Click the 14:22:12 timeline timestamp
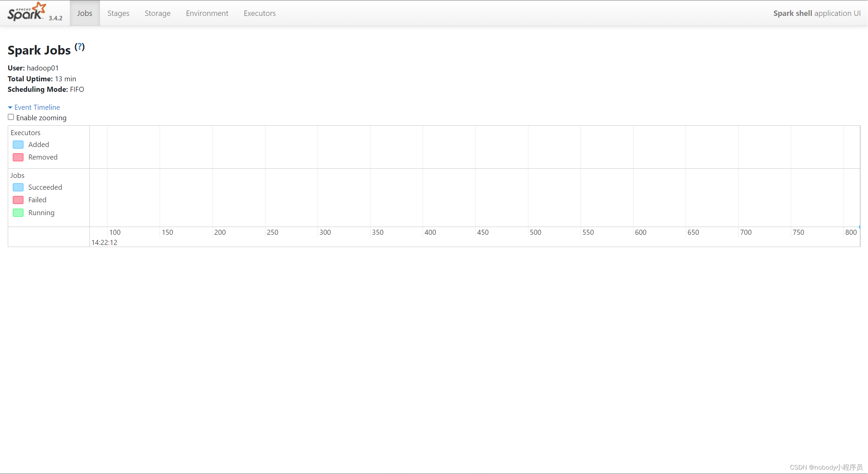Viewport: 868px width, 474px height. (104, 243)
